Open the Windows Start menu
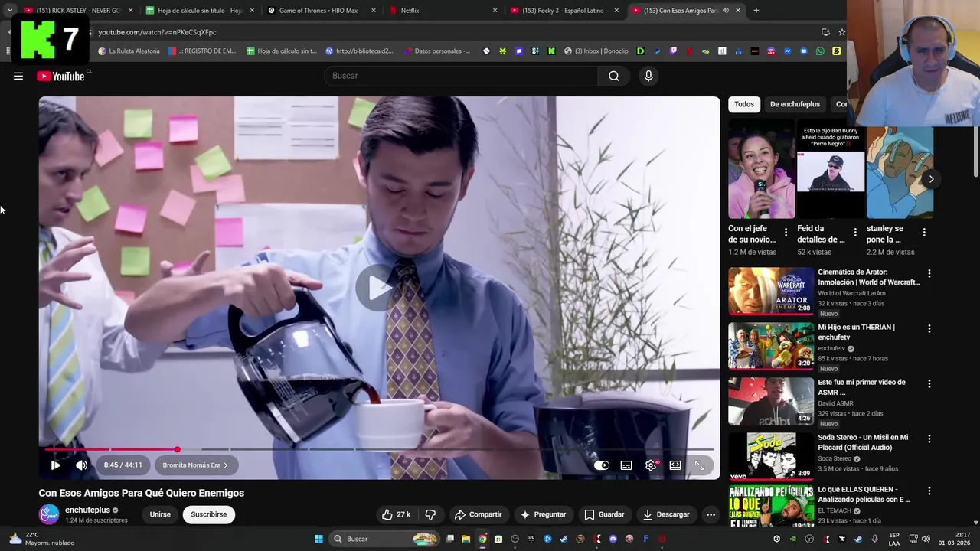The image size is (980, 551). pos(318,539)
